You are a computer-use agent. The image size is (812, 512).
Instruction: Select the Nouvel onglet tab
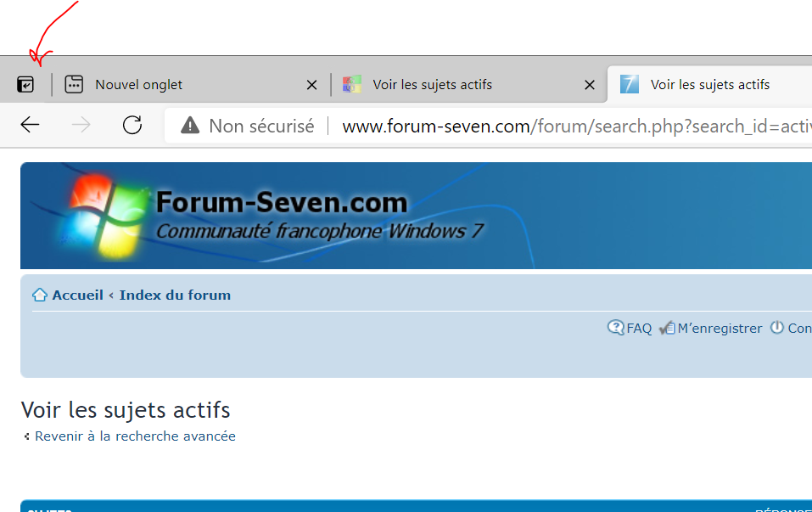coord(190,84)
